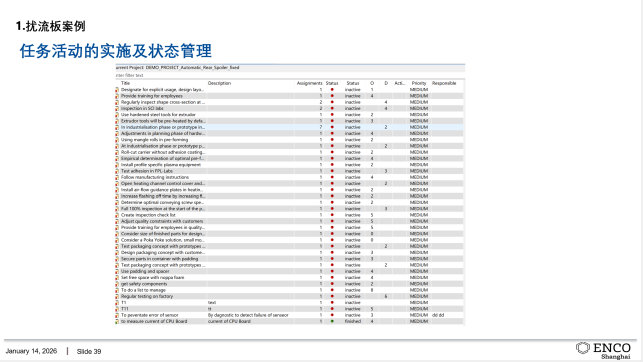Click task icon beside 'Using mangle rolls in pre-forming'
Viewport: 643px width, 362px height.
117,140
